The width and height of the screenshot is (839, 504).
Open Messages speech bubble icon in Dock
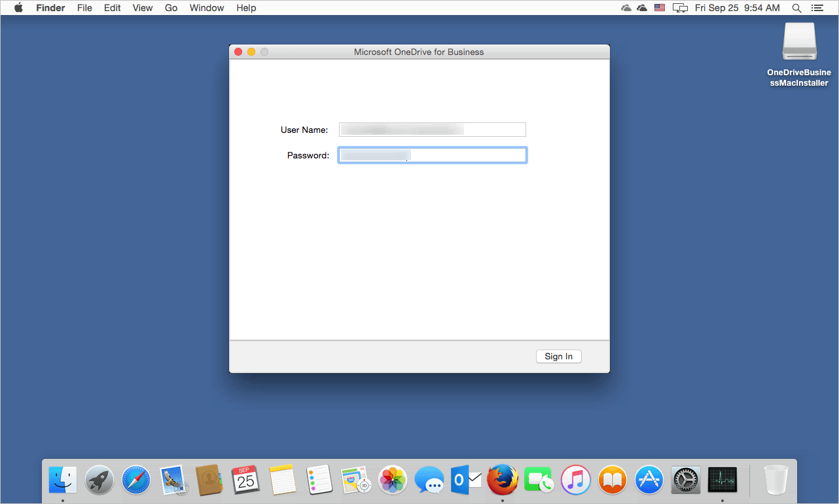[430, 480]
